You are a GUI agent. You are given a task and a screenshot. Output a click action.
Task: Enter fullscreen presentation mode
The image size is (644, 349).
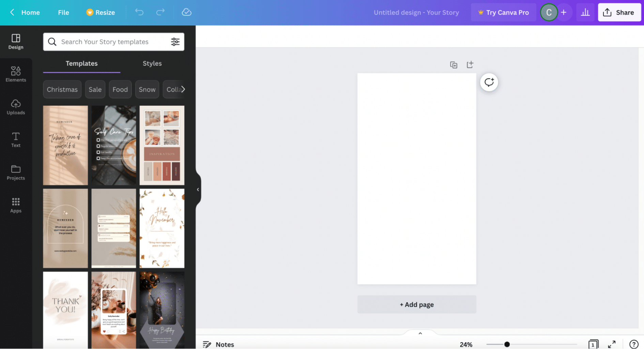tap(612, 344)
